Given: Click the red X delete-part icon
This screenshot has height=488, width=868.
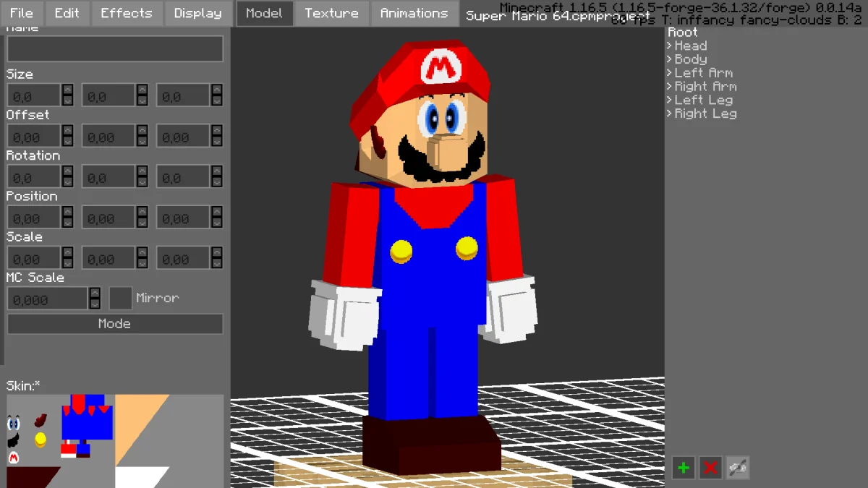Looking at the screenshot, I should click(x=710, y=468).
